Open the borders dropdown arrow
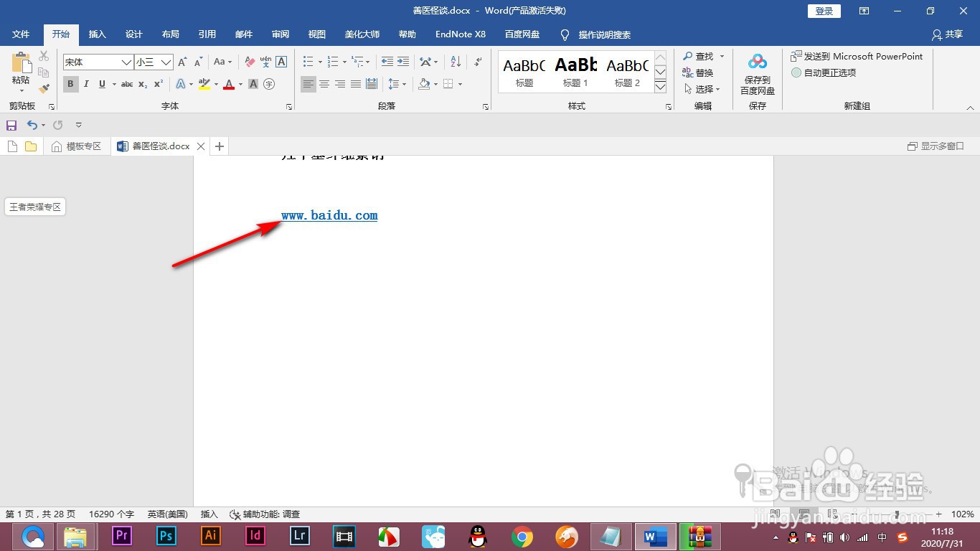This screenshot has height=551, width=980. (460, 84)
